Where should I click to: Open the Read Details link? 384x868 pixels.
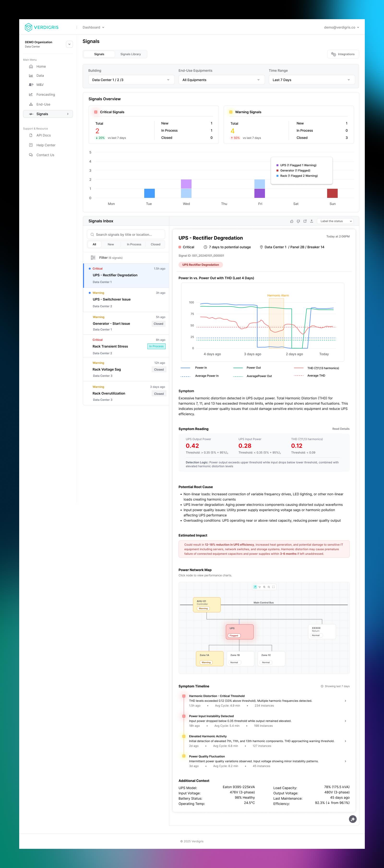coord(341,429)
